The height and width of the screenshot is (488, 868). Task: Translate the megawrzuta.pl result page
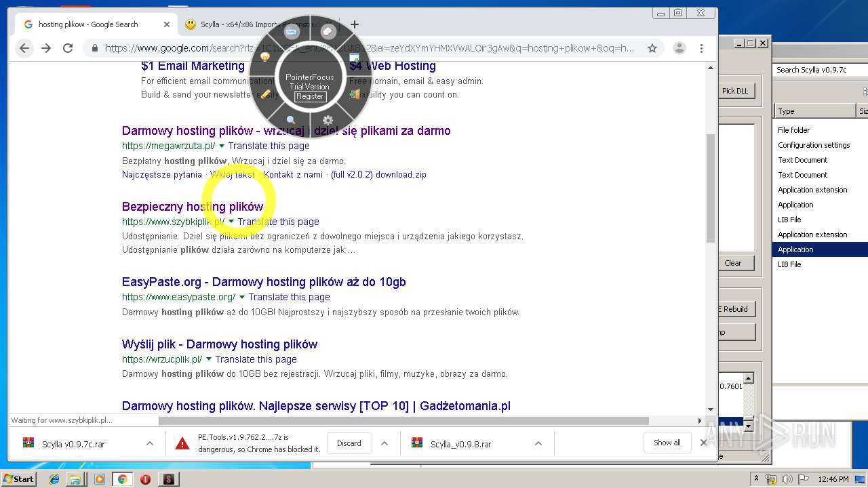point(269,146)
